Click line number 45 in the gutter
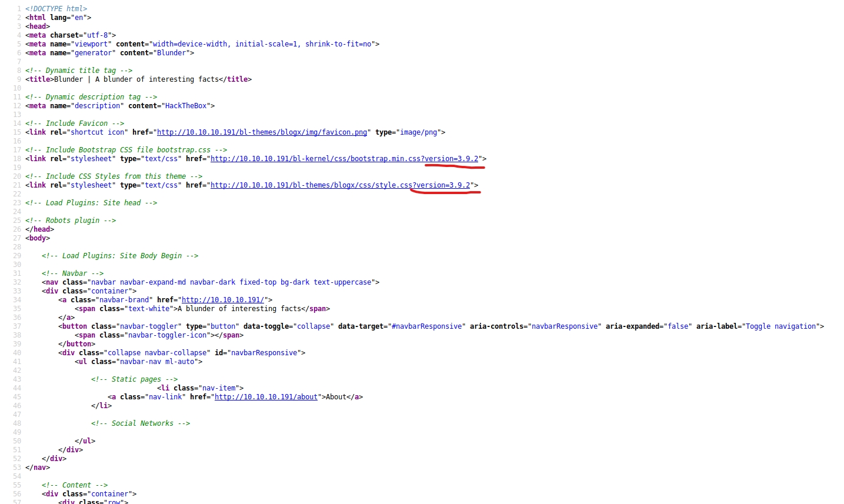Image resolution: width=844 pixels, height=504 pixels. (x=17, y=397)
